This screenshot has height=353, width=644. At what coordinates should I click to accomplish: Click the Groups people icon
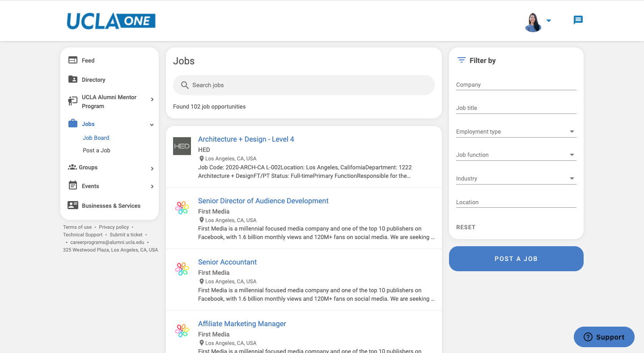tap(72, 167)
